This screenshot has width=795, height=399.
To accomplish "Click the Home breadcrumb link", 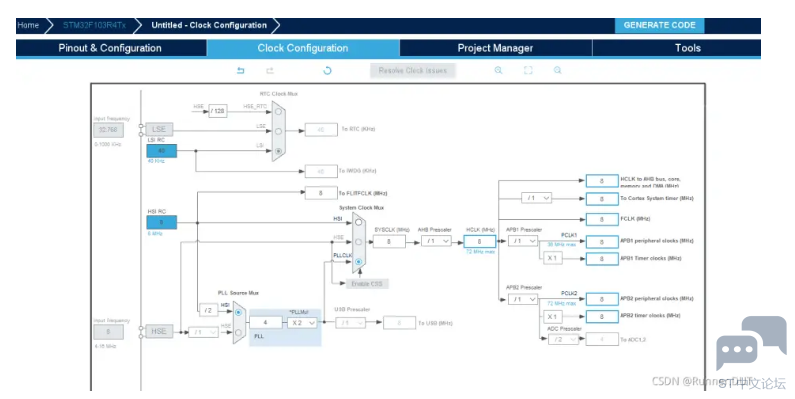I will pyautogui.click(x=28, y=25).
